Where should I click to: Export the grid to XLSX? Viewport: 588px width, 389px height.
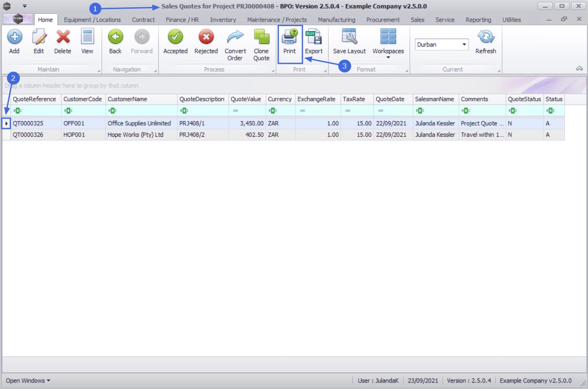pos(314,37)
